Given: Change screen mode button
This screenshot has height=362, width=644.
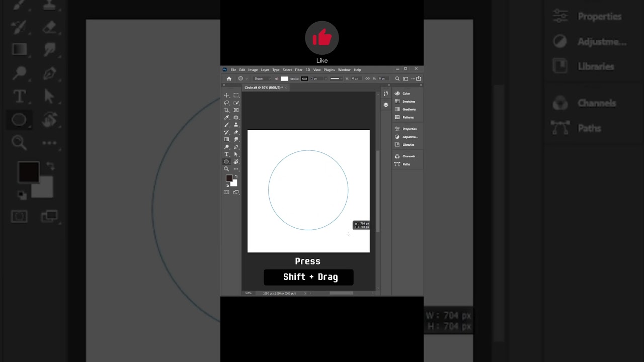Looking at the screenshot, I should (236, 192).
